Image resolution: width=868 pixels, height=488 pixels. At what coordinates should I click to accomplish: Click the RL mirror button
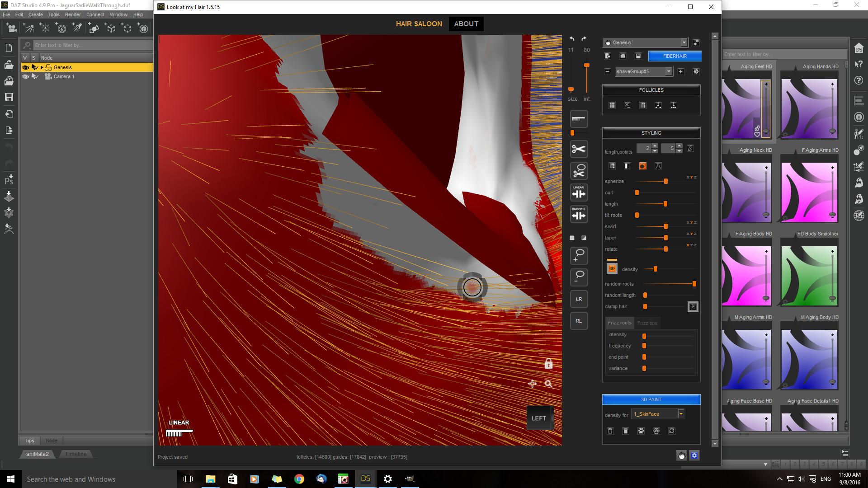pos(579,321)
